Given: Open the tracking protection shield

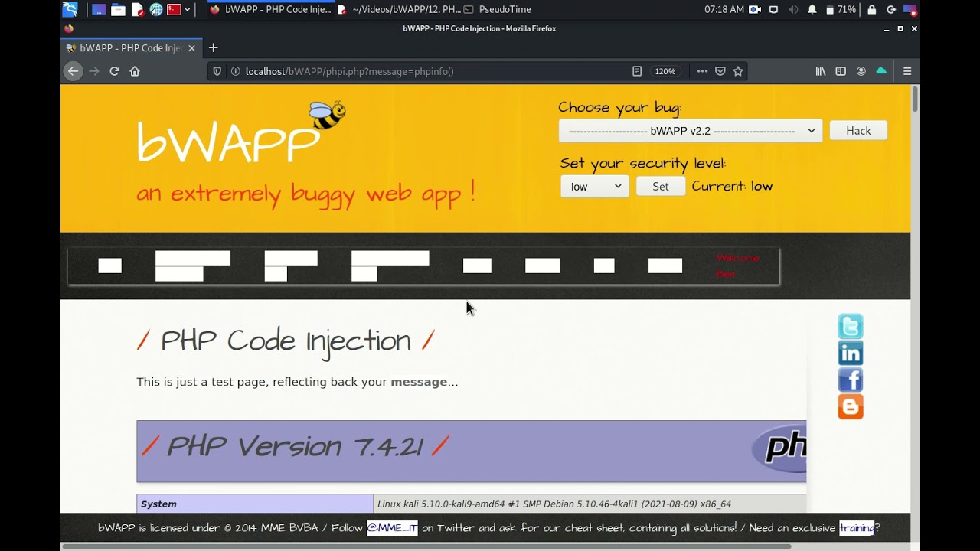Looking at the screenshot, I should click(x=217, y=71).
